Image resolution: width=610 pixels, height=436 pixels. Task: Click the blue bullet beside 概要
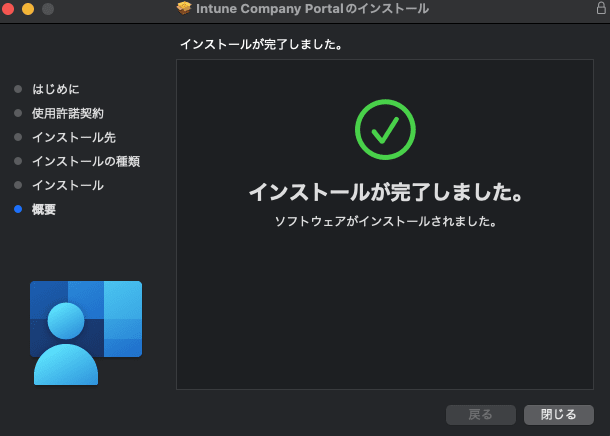tap(18, 209)
